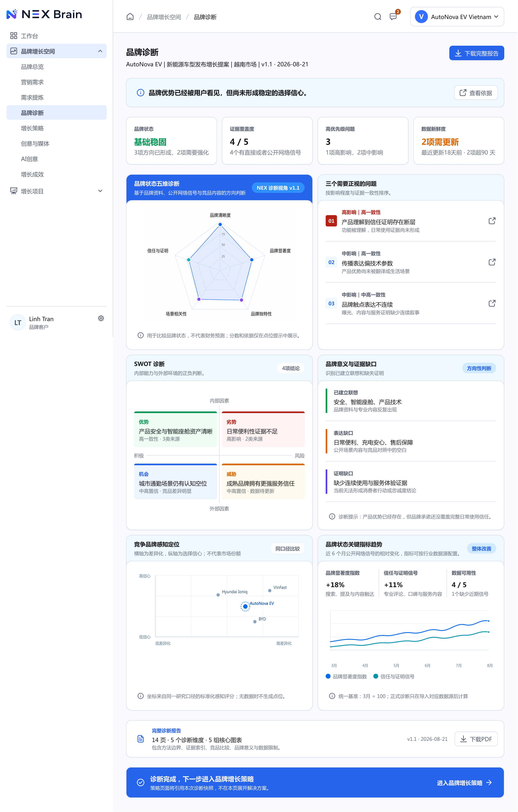
Task: Select 增长成效 menu item
Action: pyautogui.click(x=57, y=174)
